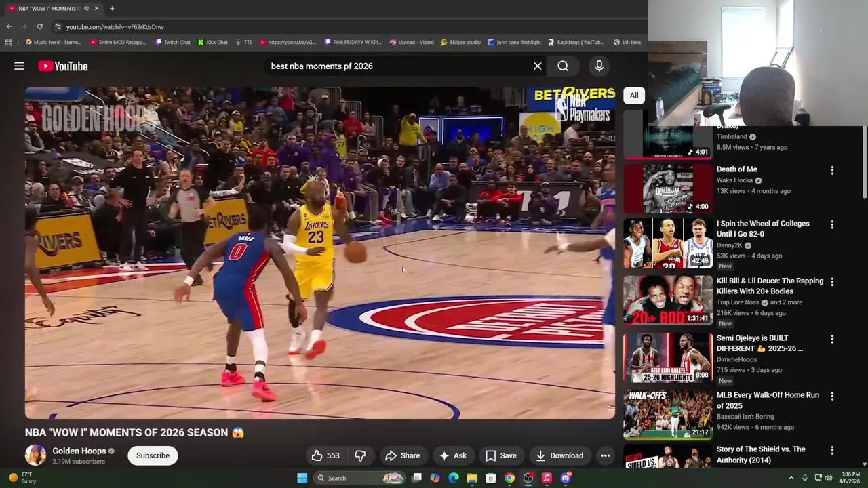Clear the search query with X
The image size is (868, 488).
(x=538, y=66)
